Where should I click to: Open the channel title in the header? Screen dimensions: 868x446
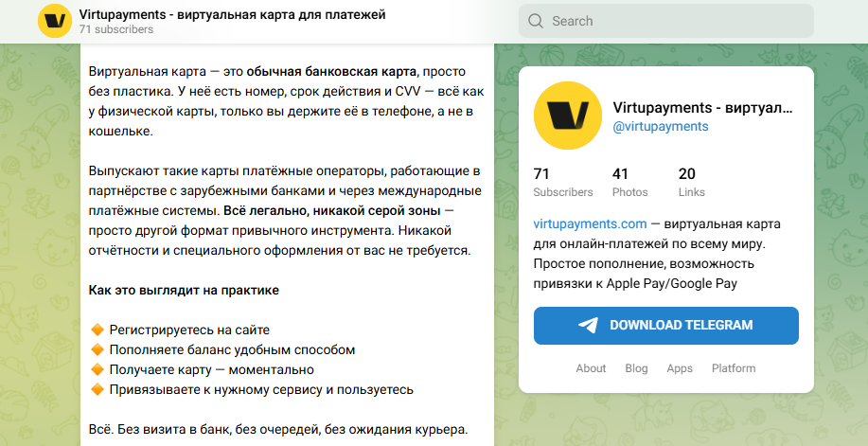click(232, 15)
